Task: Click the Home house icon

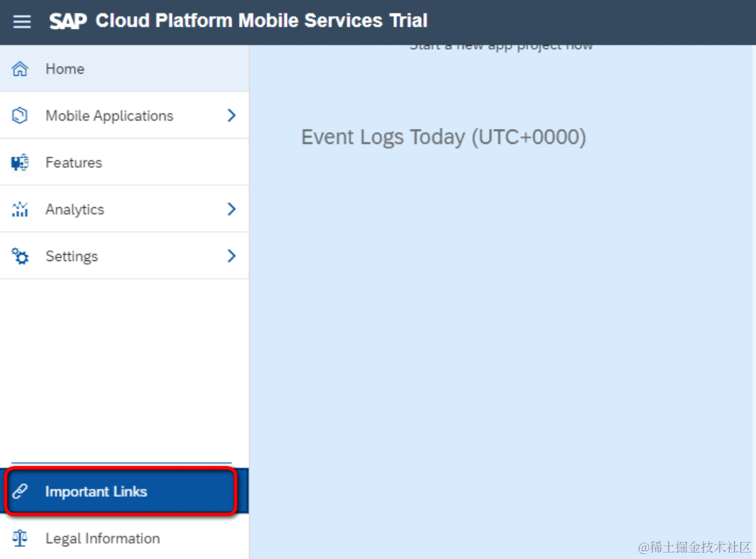Action: click(20, 69)
